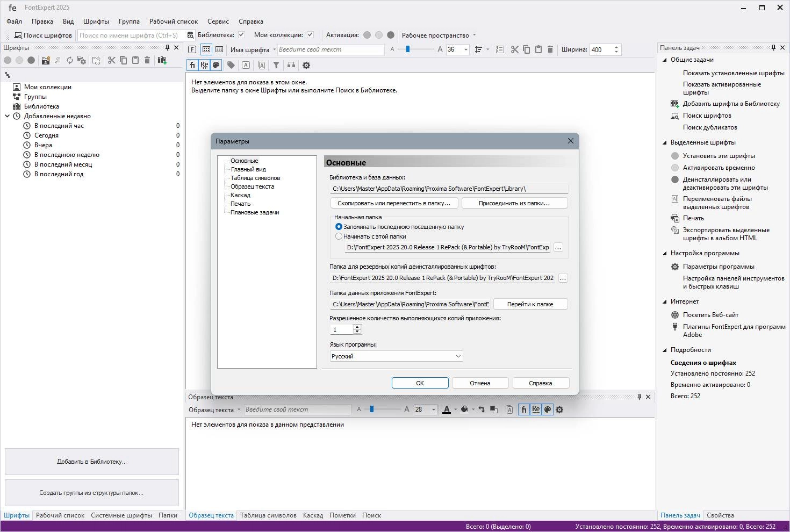Toggle the fi button in the Образец текста toolbar

click(524, 409)
